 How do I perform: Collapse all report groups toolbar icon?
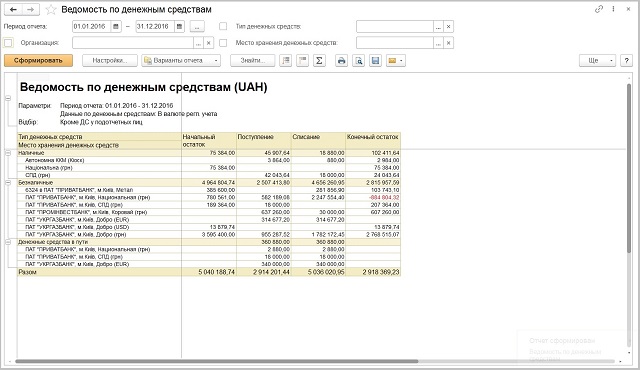click(x=302, y=61)
